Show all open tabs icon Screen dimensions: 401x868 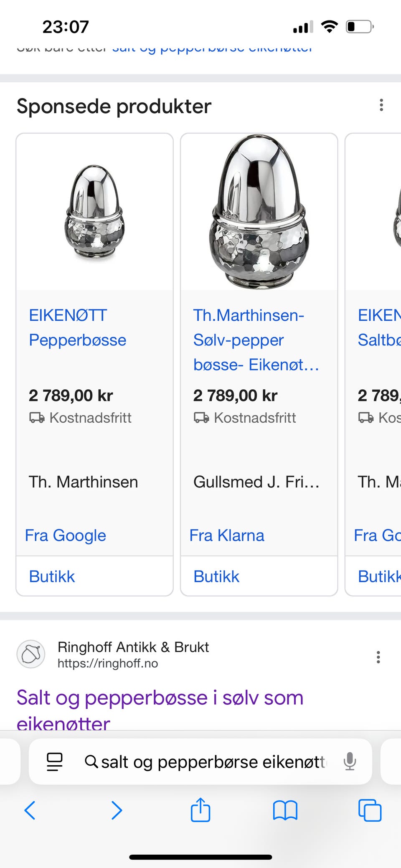click(x=370, y=811)
